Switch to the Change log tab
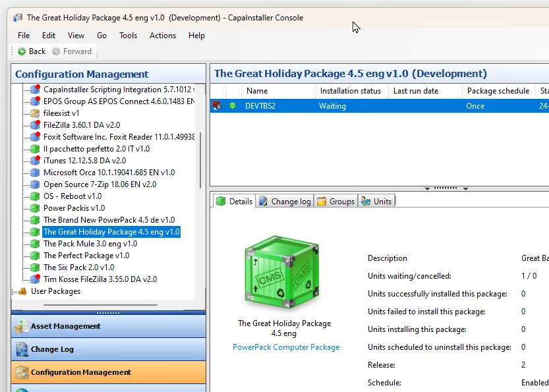 (285, 201)
